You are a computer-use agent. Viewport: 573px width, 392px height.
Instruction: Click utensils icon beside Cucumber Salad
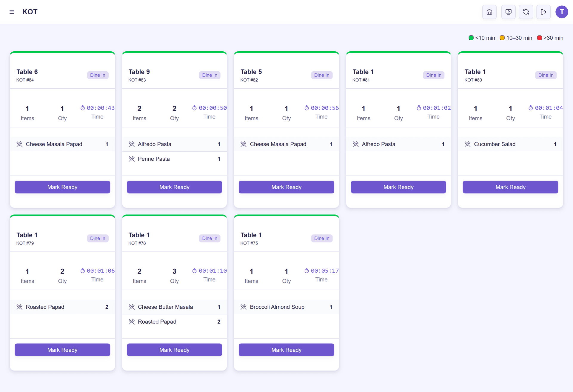pyautogui.click(x=468, y=144)
